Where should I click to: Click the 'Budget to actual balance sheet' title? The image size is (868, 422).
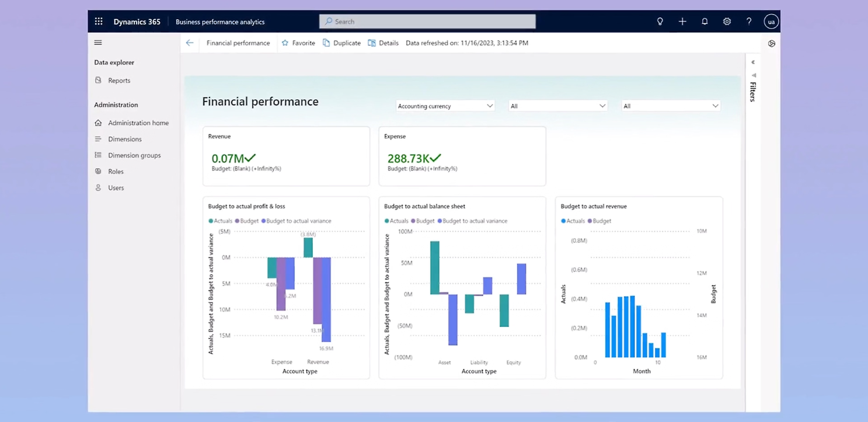click(x=424, y=206)
